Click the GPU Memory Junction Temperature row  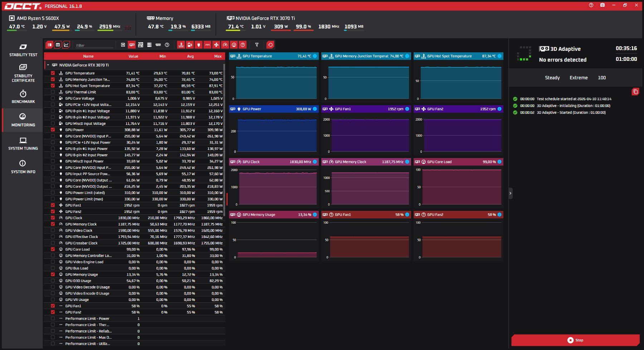tap(135, 79)
